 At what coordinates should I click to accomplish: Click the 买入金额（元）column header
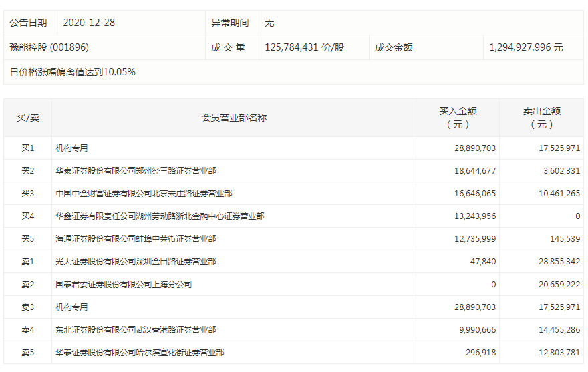pos(458,118)
